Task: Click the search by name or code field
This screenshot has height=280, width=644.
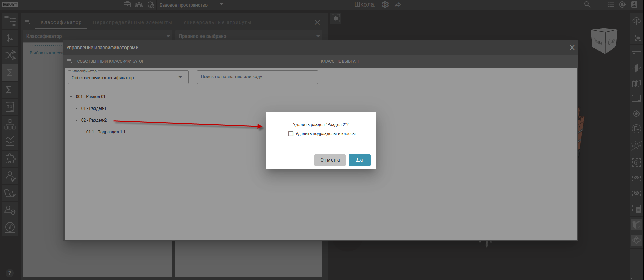Action: pos(257,77)
